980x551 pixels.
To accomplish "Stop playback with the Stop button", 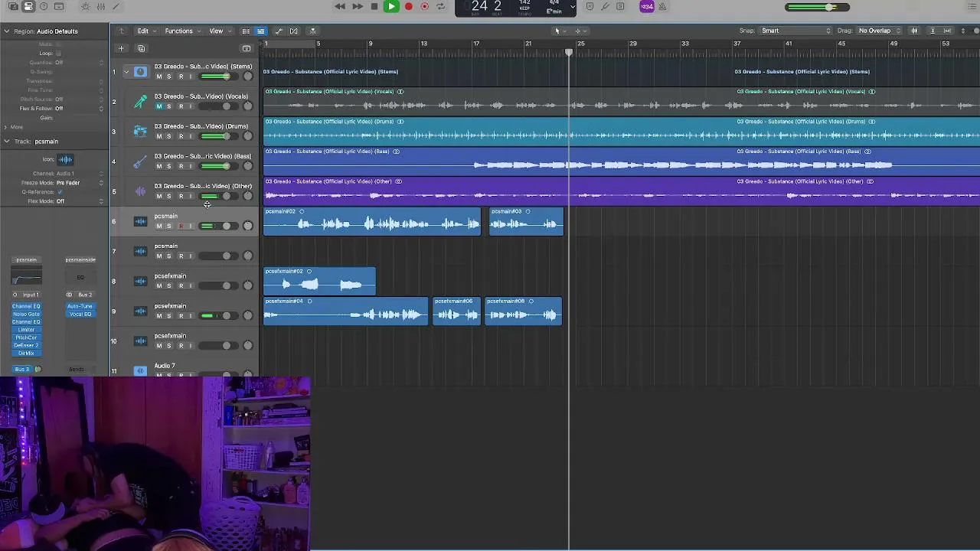I will (x=374, y=7).
